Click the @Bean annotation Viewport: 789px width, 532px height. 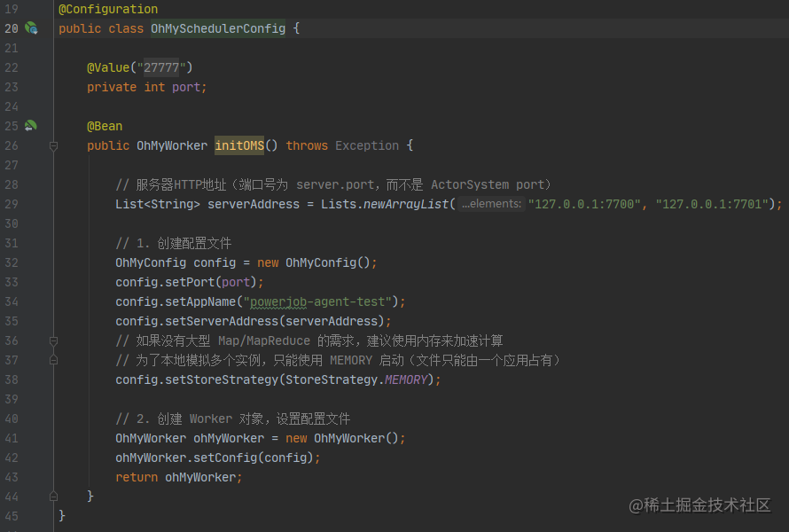pos(105,126)
